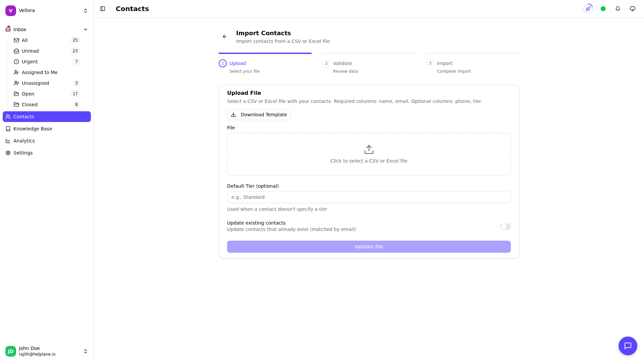Click the upload arrow icon in dropzone

pos(369,149)
